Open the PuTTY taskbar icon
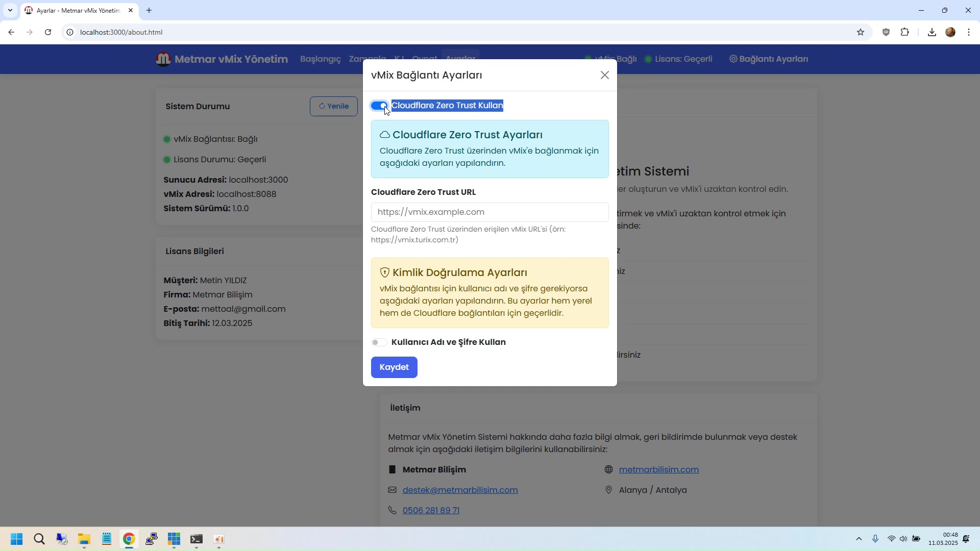980x551 pixels. (x=152, y=539)
